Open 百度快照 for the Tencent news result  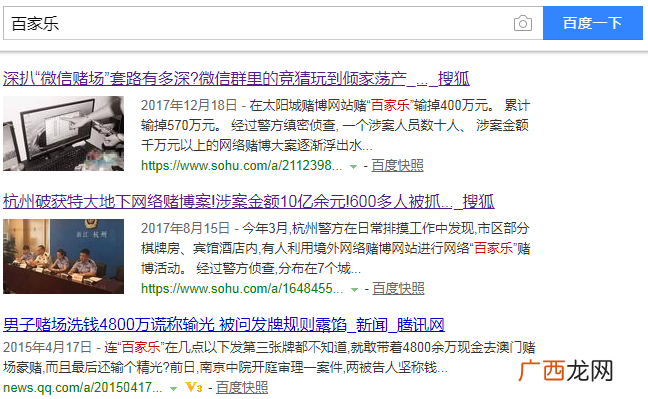242,388
